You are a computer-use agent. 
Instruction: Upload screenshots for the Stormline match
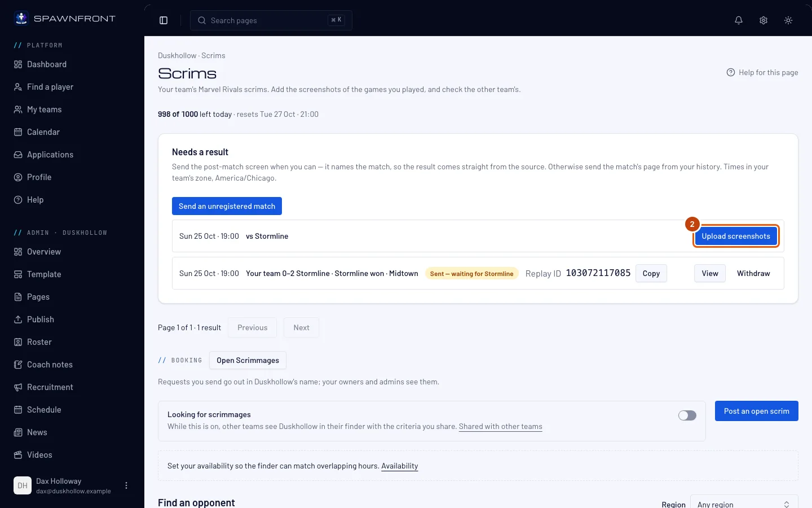click(x=736, y=236)
